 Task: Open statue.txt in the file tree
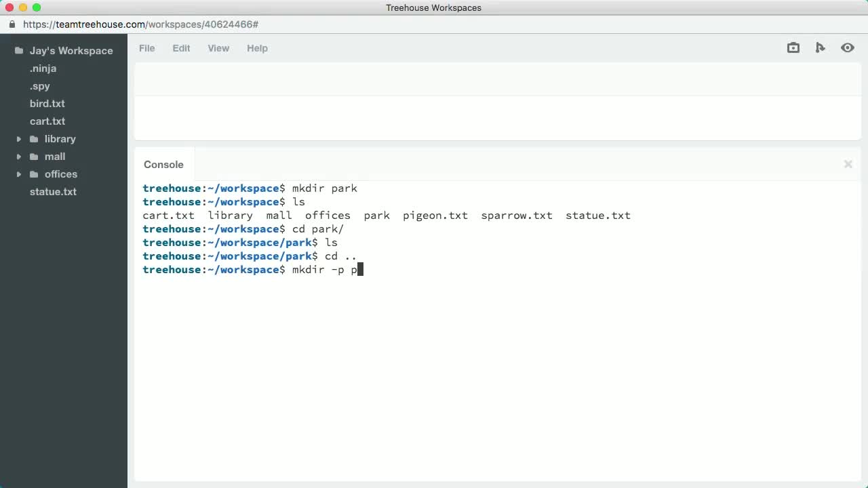(x=53, y=192)
